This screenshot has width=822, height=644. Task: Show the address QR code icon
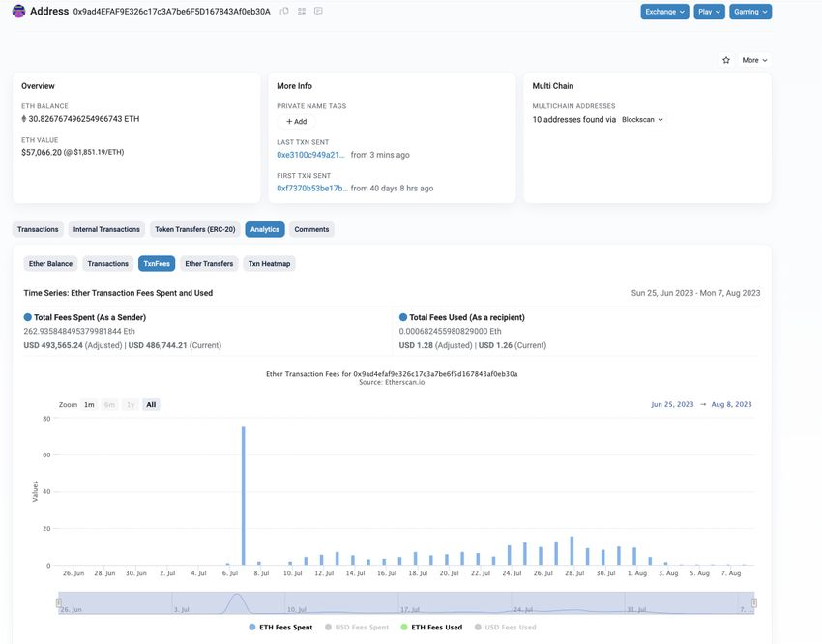point(301,12)
